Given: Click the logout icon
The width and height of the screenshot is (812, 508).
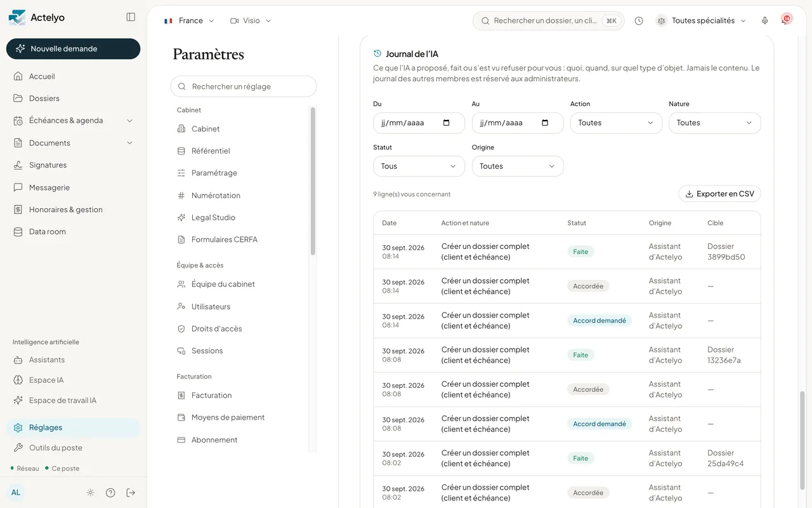Looking at the screenshot, I should 131,493.
